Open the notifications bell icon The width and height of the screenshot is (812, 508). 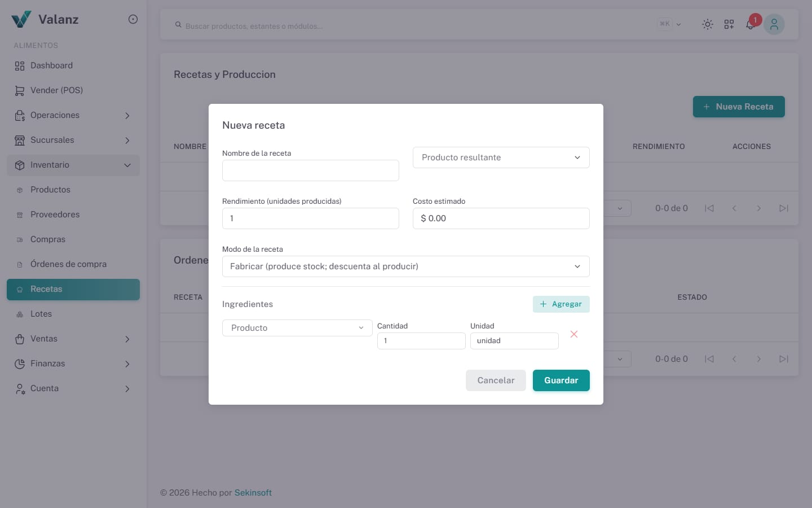click(750, 24)
